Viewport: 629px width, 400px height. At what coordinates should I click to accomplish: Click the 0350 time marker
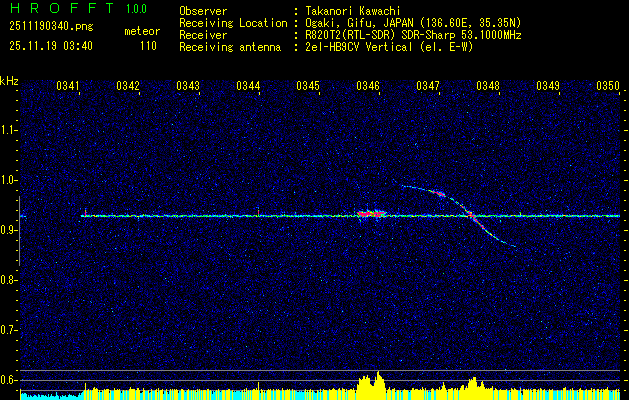(x=608, y=86)
